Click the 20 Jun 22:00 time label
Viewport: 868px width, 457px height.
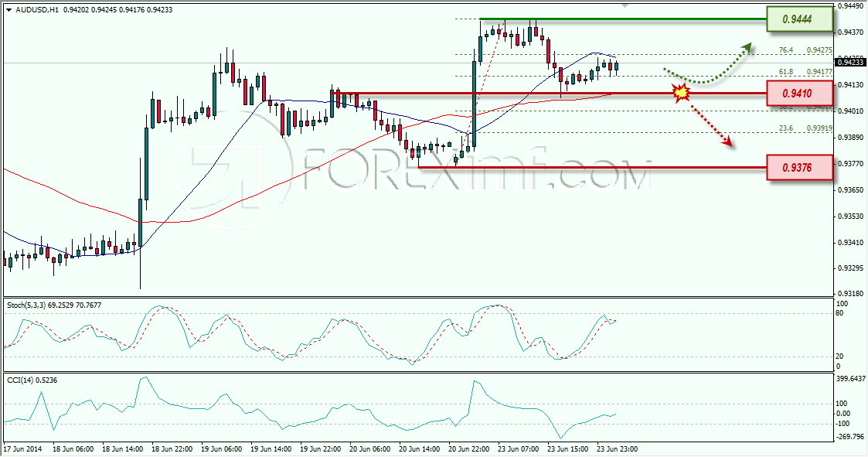pos(469,448)
